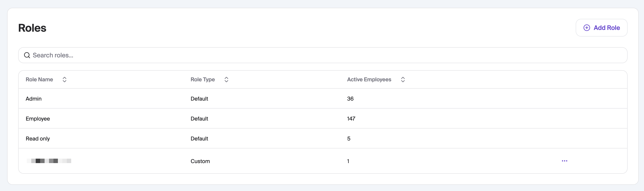Click the Add Role button label
Image resolution: width=644 pixels, height=191 pixels.
[x=607, y=28]
